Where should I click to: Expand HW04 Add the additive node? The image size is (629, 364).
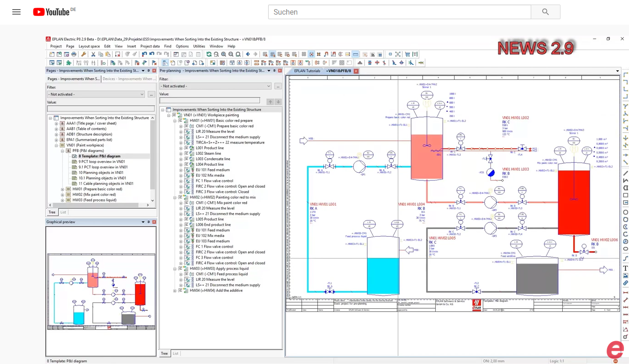pos(175,290)
